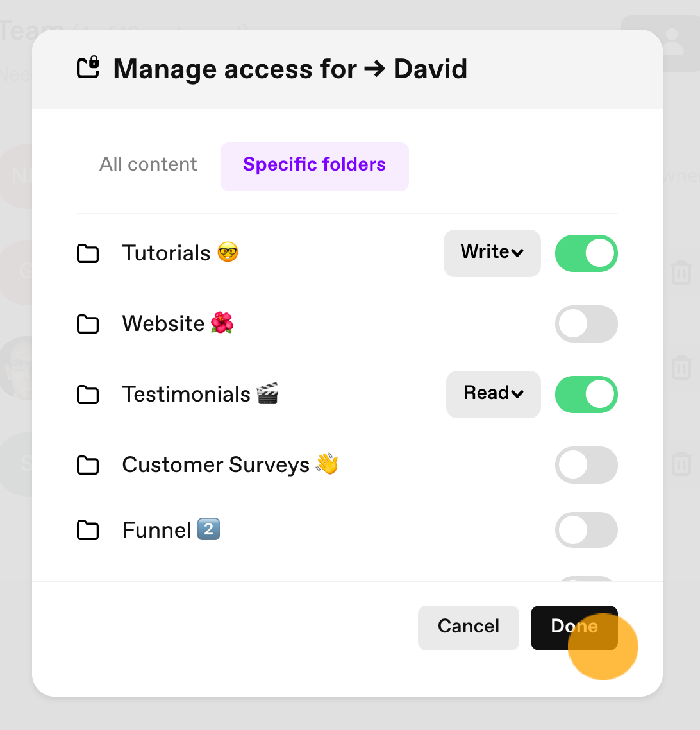Viewport: 700px width, 730px height.
Task: Switch to the All content tab
Action: [x=148, y=164]
